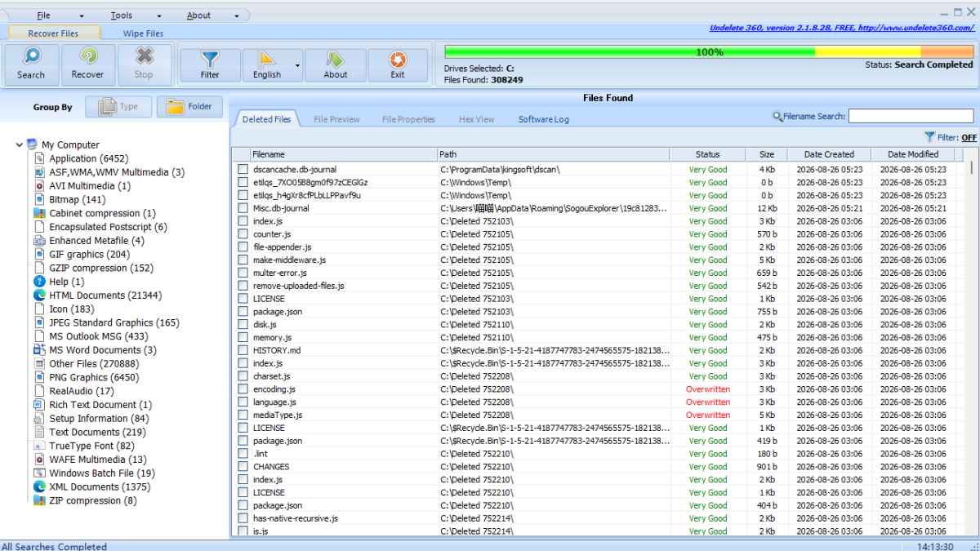The width and height of the screenshot is (980, 551).
Task: Sort the list by Status column header
Action: pos(707,154)
